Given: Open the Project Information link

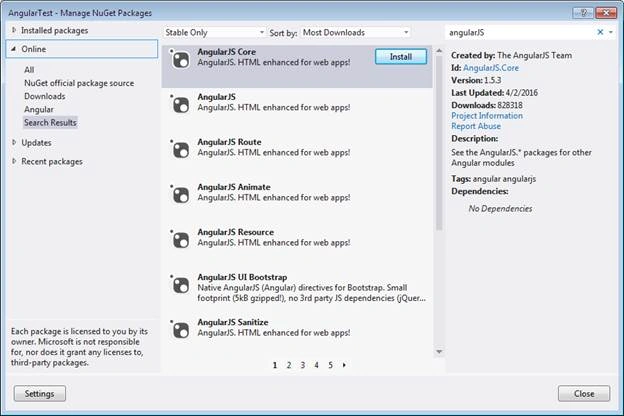Looking at the screenshot, I should [487, 116].
